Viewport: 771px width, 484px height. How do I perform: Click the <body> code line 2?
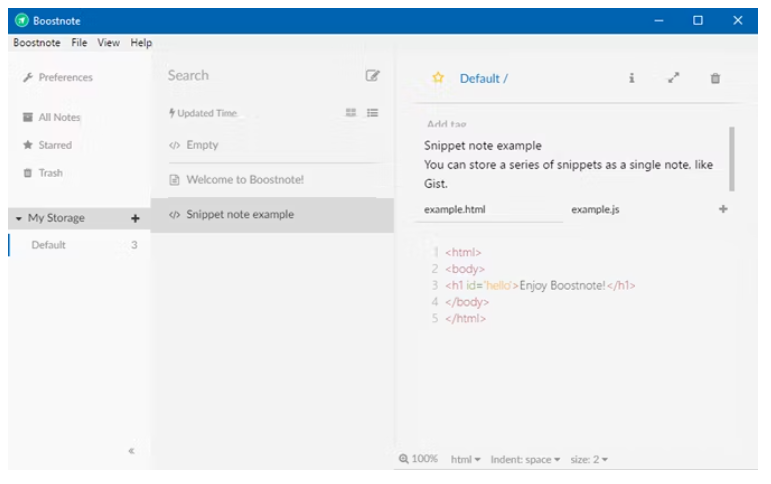tap(465, 269)
